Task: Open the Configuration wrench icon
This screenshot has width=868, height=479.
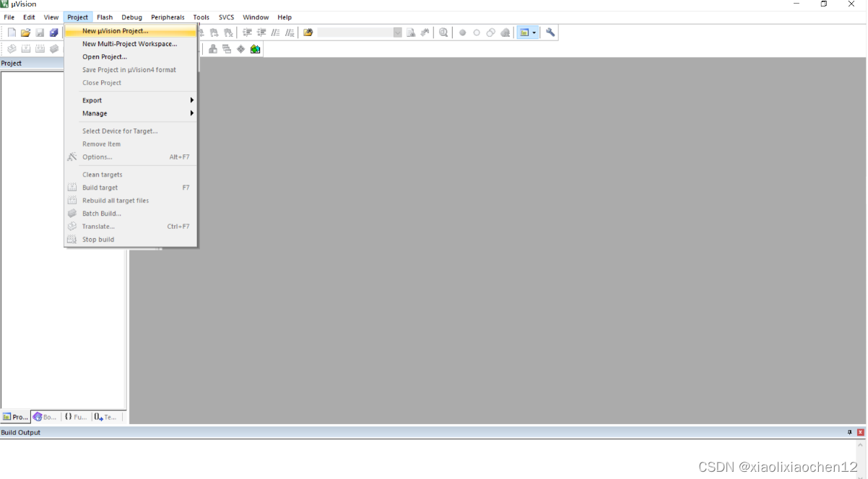Action: (550, 32)
